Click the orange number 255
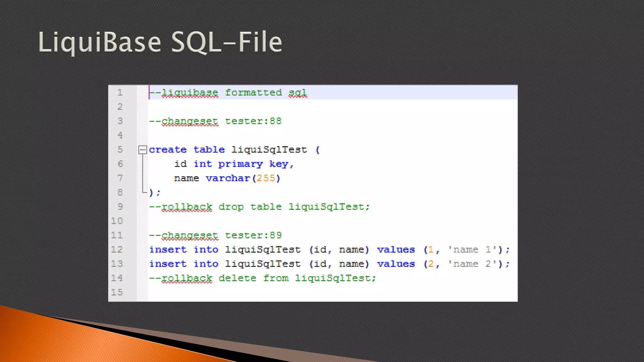644x362 pixels. click(266, 178)
